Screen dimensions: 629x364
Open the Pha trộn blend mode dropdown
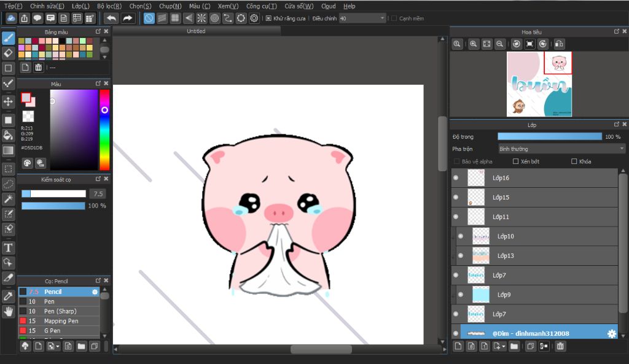pyautogui.click(x=561, y=149)
